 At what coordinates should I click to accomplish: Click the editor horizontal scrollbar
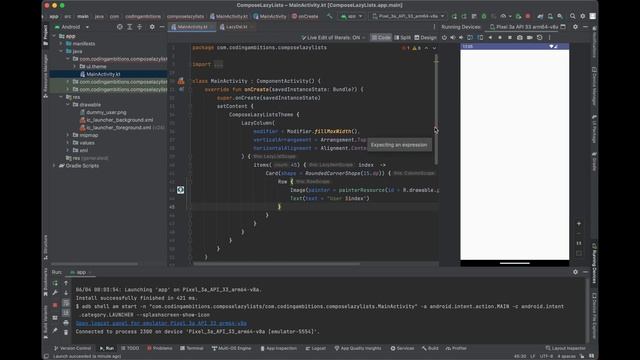277,264
